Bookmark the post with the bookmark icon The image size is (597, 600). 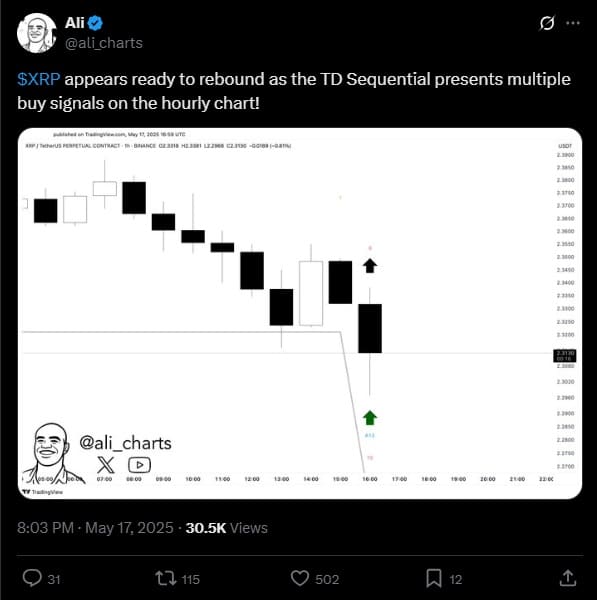pyautogui.click(x=434, y=578)
